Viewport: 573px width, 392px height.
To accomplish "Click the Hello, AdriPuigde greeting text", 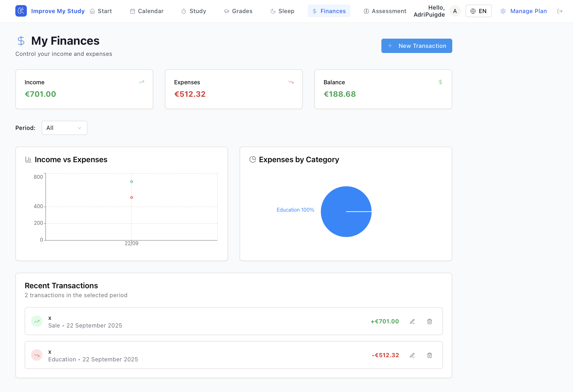I will [429, 11].
